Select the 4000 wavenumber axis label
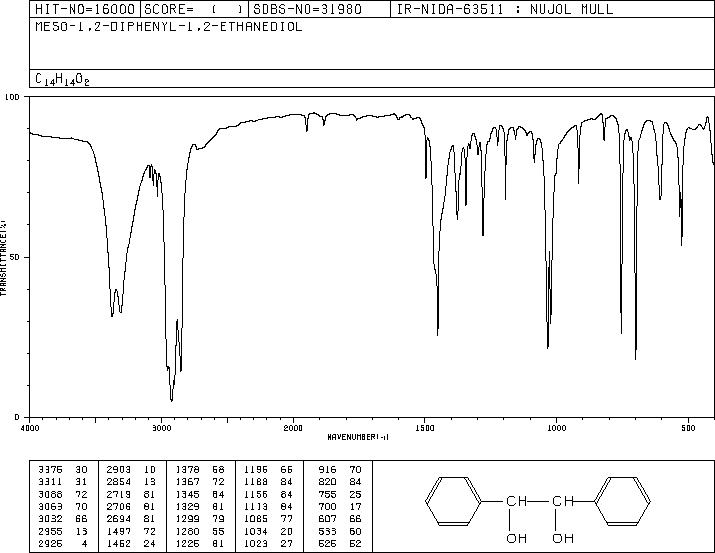Image resolution: width=715 pixels, height=553 pixels. (x=30, y=428)
